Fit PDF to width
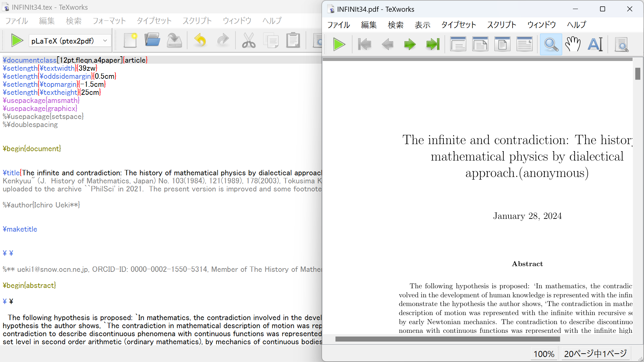 480,44
